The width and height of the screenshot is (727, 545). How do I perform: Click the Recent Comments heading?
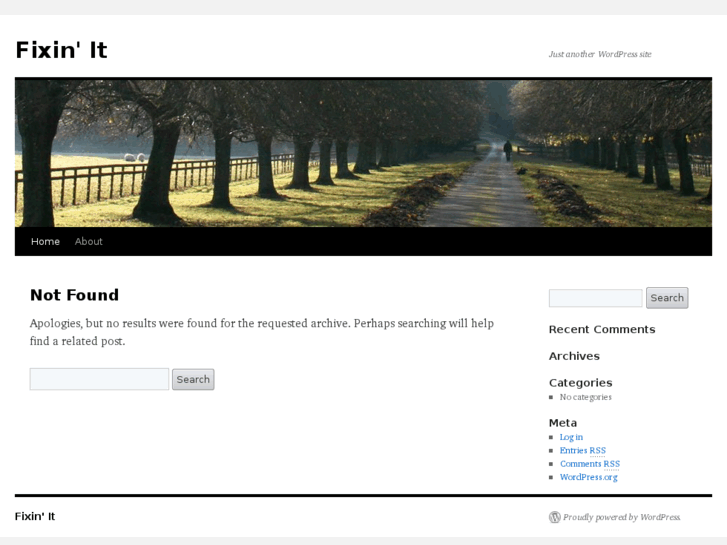pyautogui.click(x=602, y=329)
